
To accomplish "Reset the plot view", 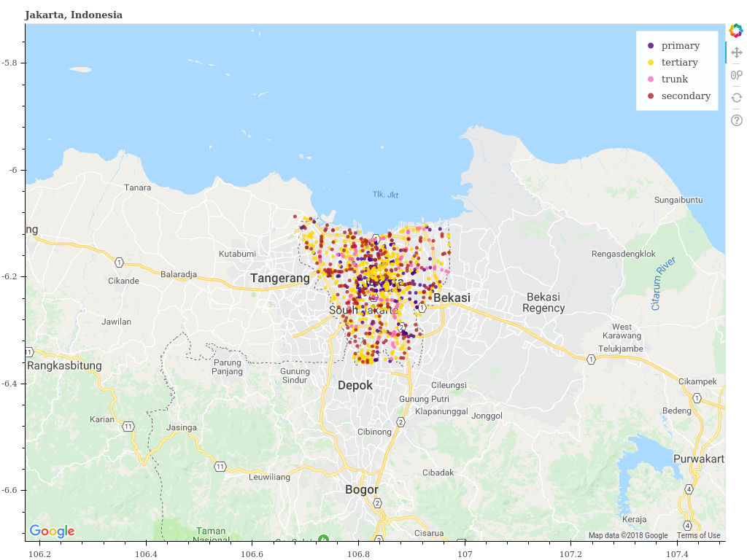I will pos(736,98).
